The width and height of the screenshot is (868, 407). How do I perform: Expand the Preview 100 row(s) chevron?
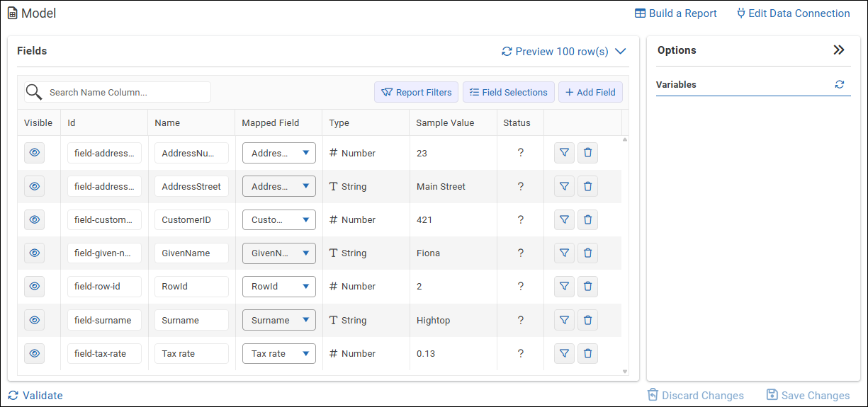click(621, 51)
